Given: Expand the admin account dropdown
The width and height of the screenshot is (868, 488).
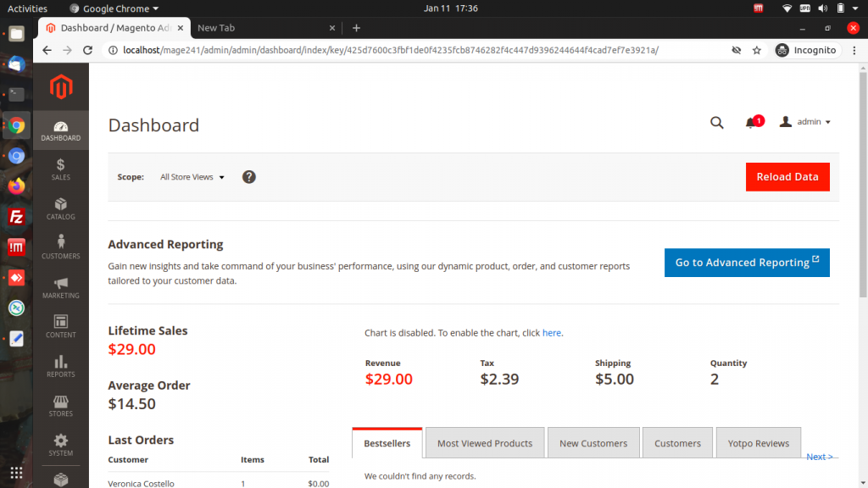Looking at the screenshot, I should coord(805,122).
